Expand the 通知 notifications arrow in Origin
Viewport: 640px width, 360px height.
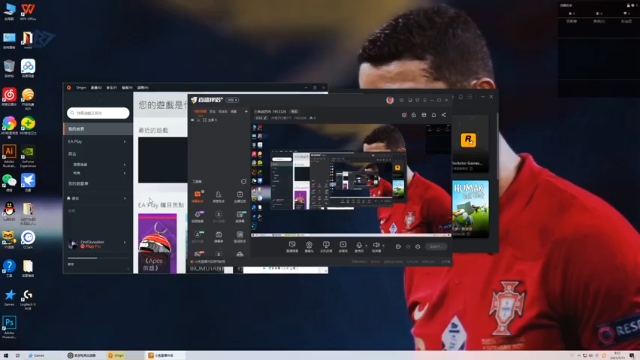click(x=125, y=198)
